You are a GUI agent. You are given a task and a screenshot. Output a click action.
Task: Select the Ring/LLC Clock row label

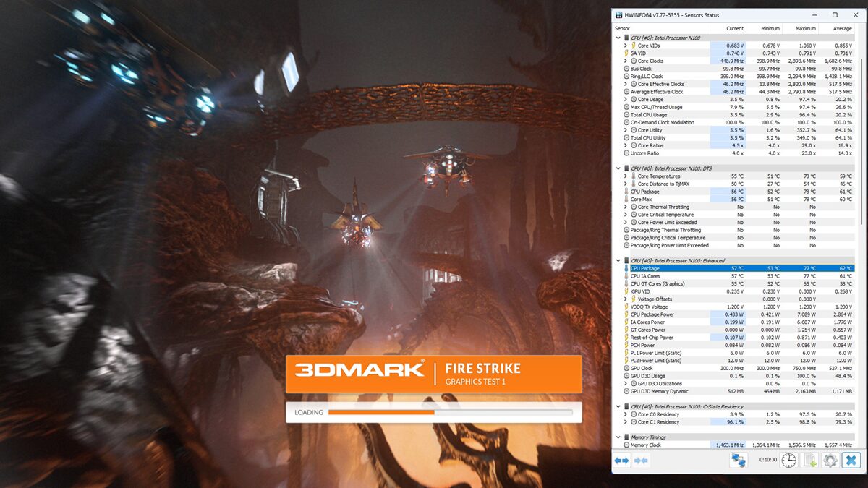pos(646,77)
